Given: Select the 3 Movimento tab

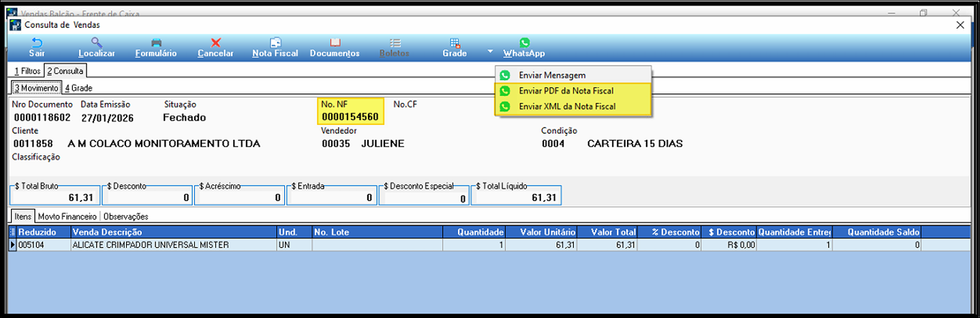Looking at the screenshot, I should [36, 88].
